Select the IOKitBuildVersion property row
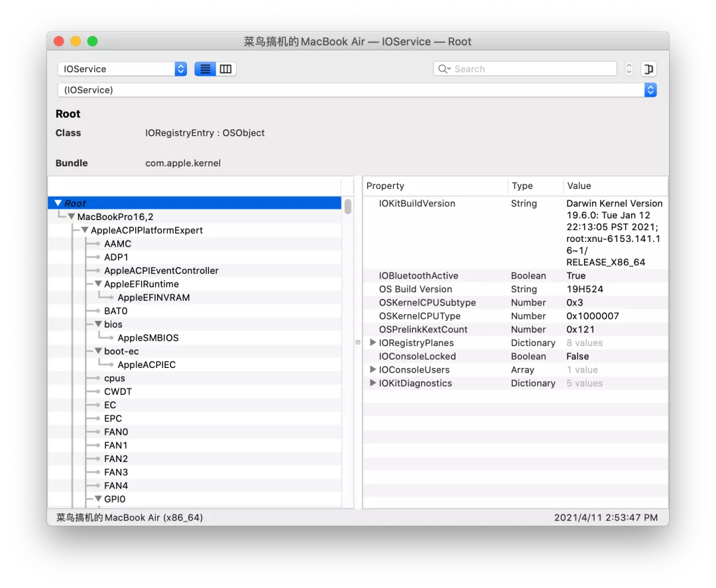Viewport: 716px width, 588px height. [x=516, y=233]
